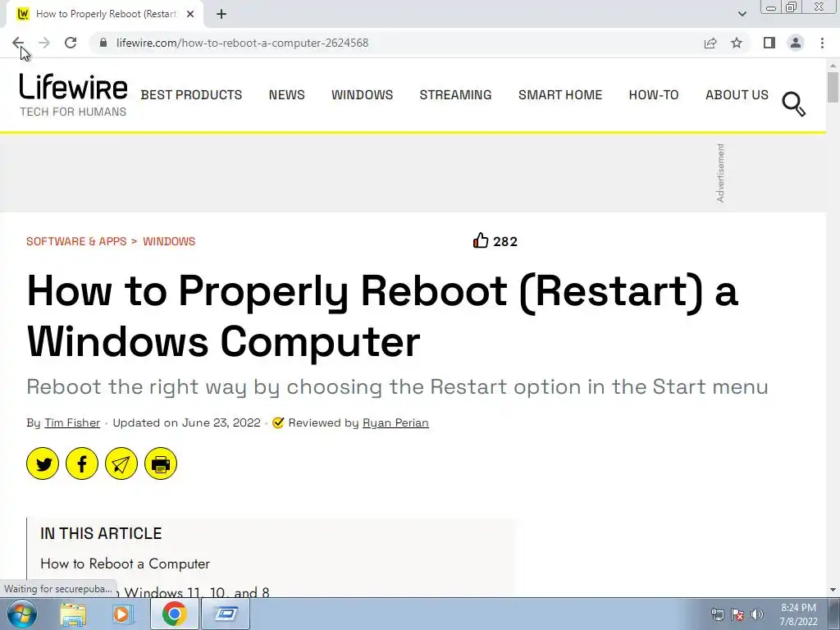This screenshot has height=630, width=840.
Task: Click the scrollbar down arrow
Action: 833,590
